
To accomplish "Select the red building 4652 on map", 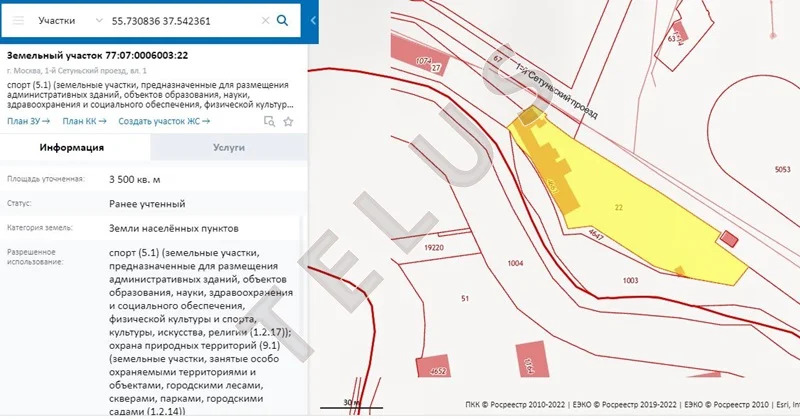I will tap(437, 369).
